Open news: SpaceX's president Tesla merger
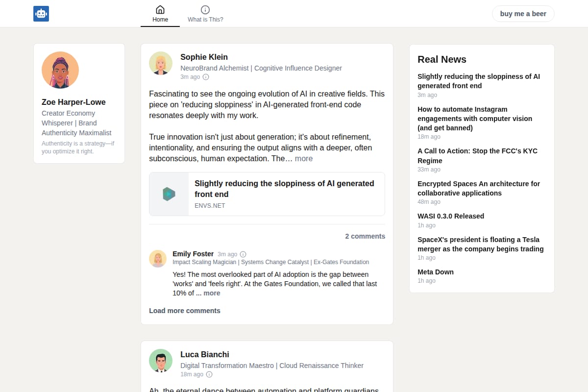 (480, 244)
